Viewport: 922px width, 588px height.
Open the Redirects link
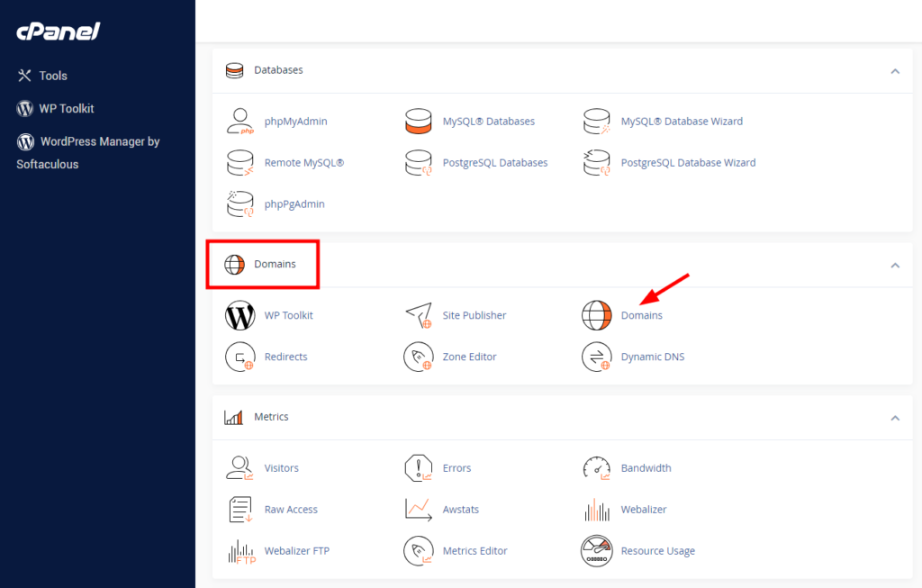pos(285,357)
